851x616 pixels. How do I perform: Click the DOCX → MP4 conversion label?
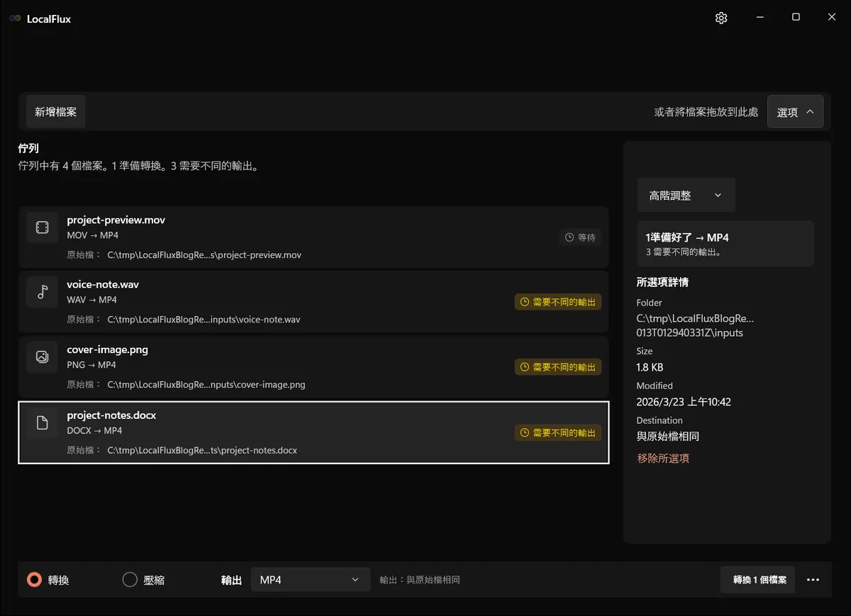(95, 430)
